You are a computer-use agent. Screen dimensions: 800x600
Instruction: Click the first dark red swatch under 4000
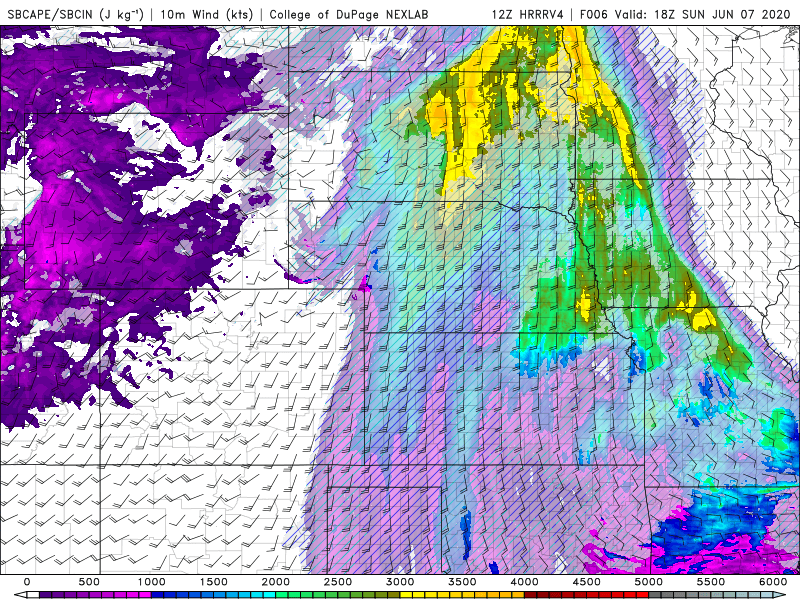click(x=531, y=595)
